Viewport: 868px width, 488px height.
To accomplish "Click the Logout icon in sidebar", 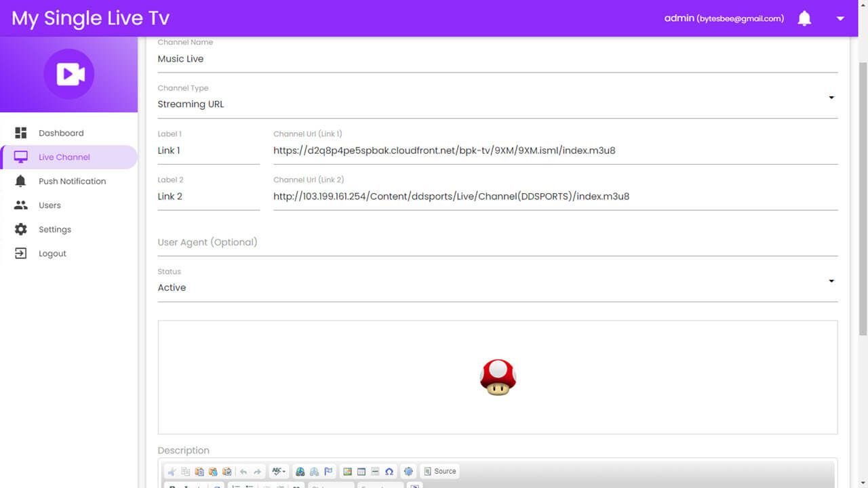I will click(21, 253).
